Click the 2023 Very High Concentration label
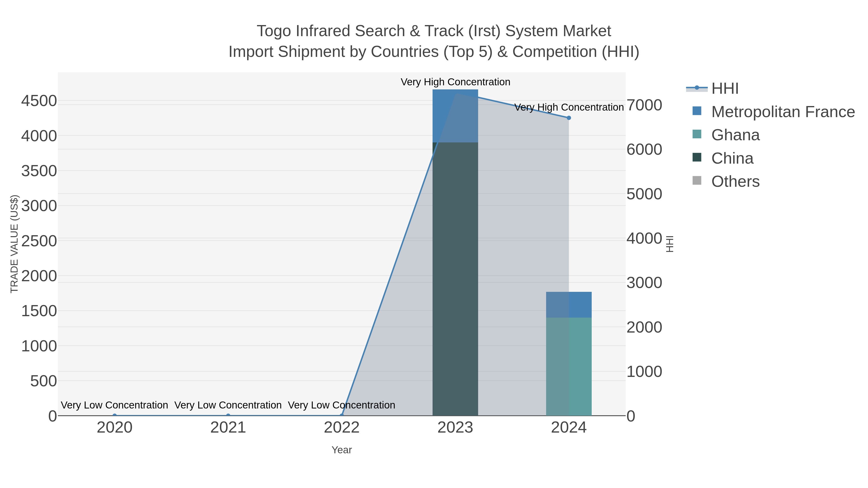 pyautogui.click(x=455, y=82)
